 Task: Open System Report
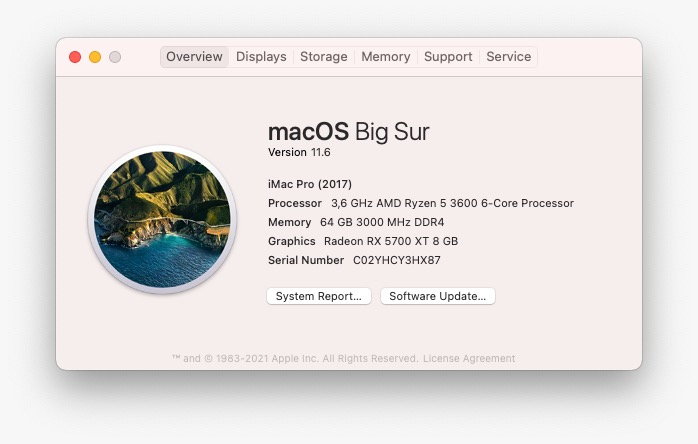pos(319,296)
